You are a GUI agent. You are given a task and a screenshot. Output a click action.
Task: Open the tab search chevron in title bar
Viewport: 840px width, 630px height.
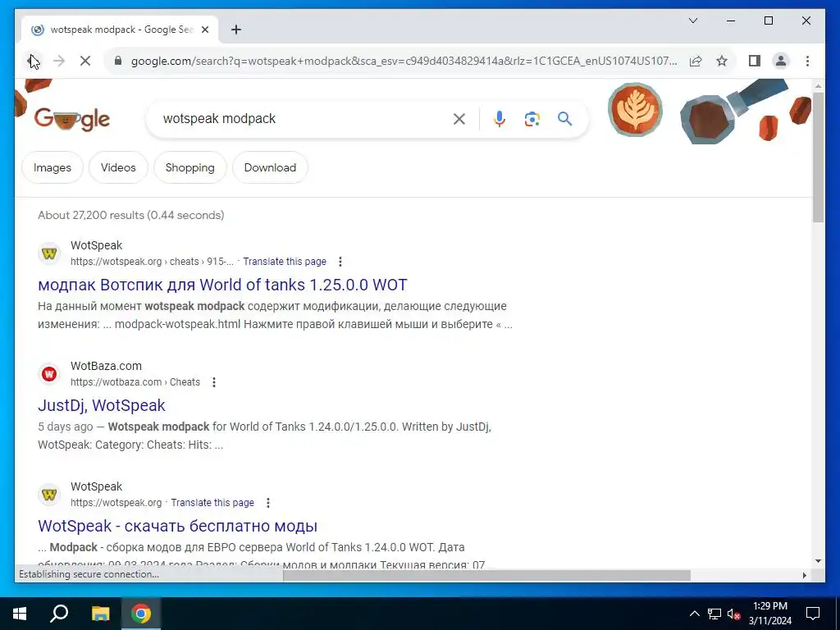(x=692, y=21)
